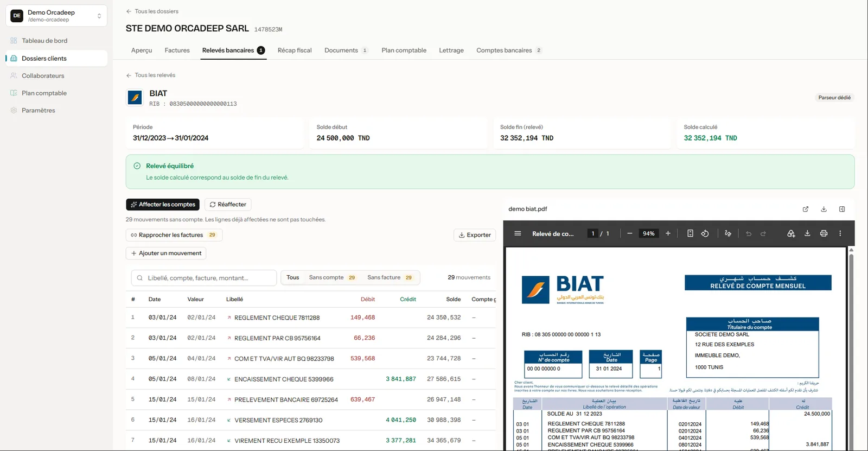Save PDF to Google Drive
Viewport: 868px width, 451px height.
click(791, 233)
